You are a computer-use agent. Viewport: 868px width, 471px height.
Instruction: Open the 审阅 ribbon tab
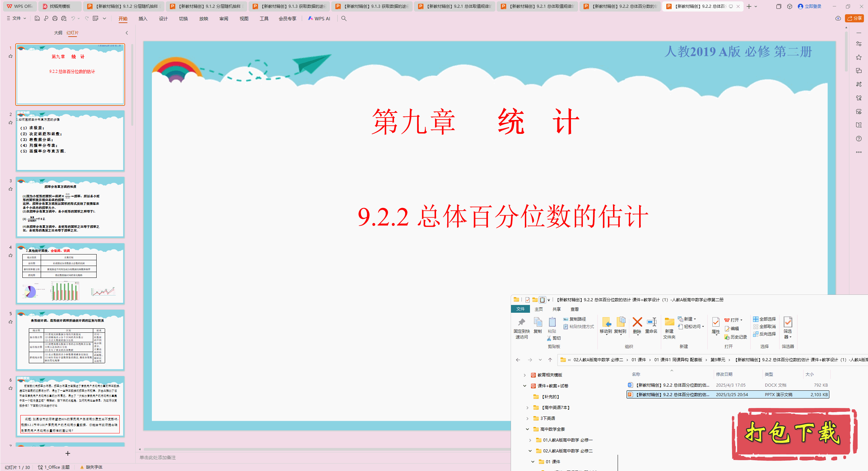click(x=224, y=19)
